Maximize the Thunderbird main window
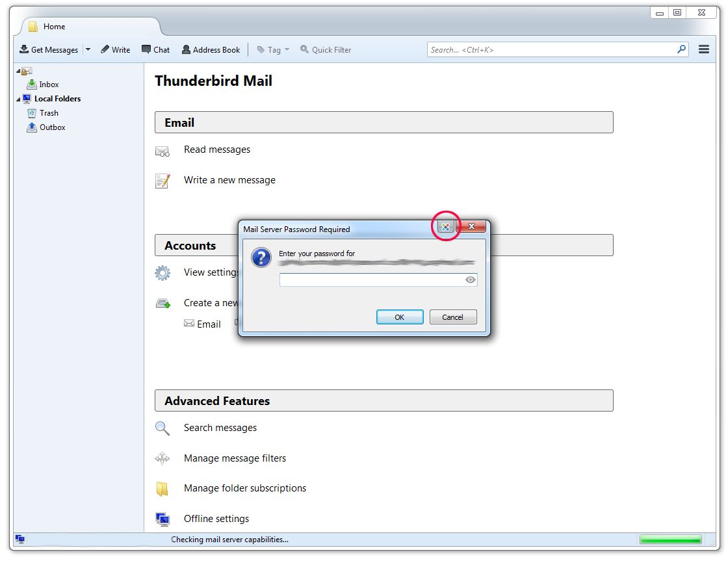 click(677, 12)
